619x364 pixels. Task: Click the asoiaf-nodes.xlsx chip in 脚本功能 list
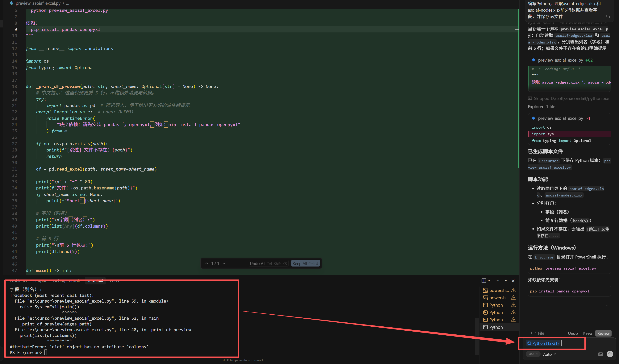tap(564, 195)
